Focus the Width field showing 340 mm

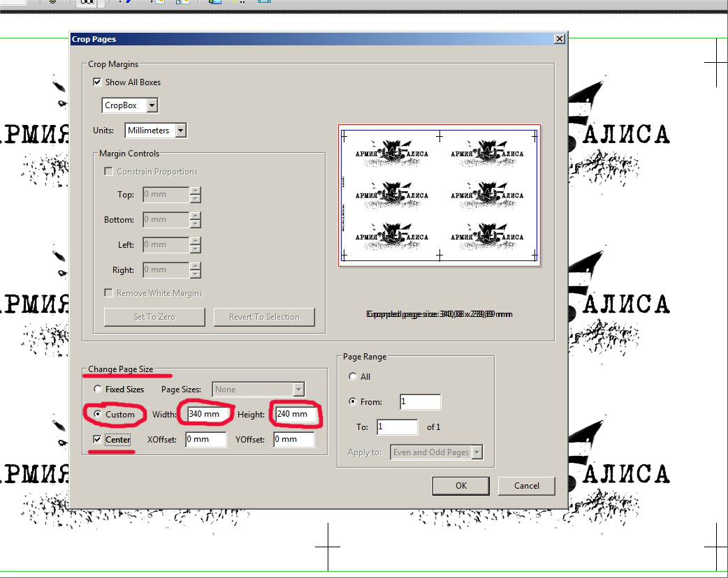point(208,414)
